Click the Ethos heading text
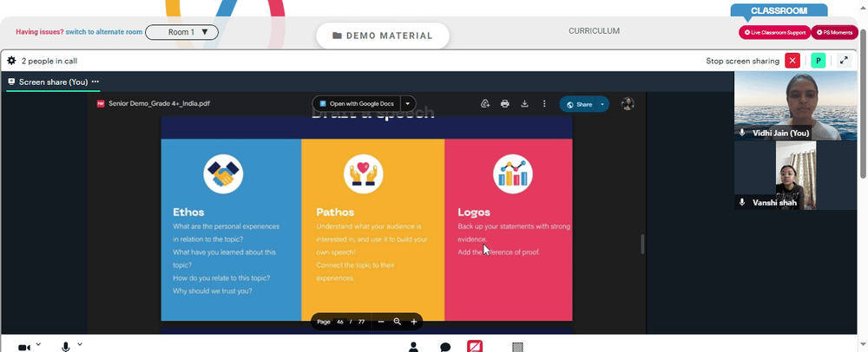Viewport: 868px width, 352px height. (188, 212)
